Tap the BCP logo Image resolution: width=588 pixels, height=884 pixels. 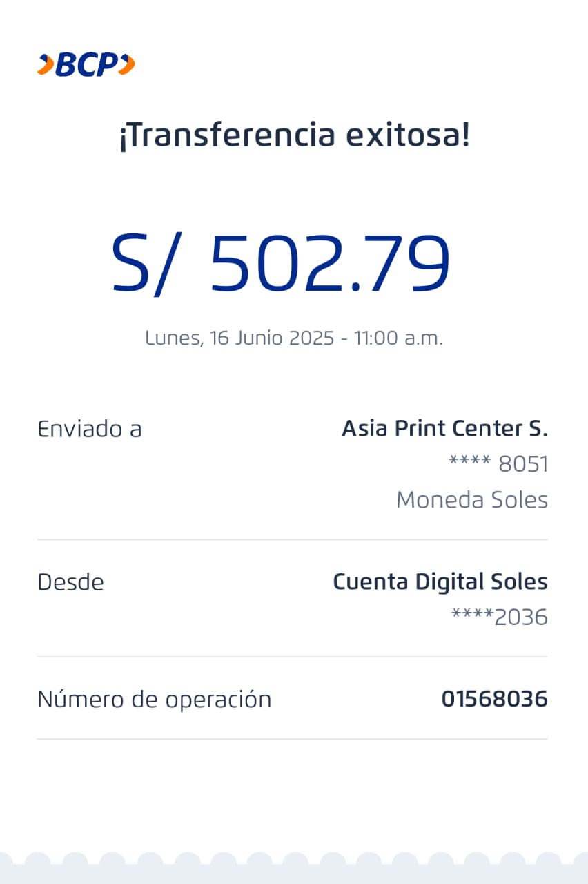86,65
